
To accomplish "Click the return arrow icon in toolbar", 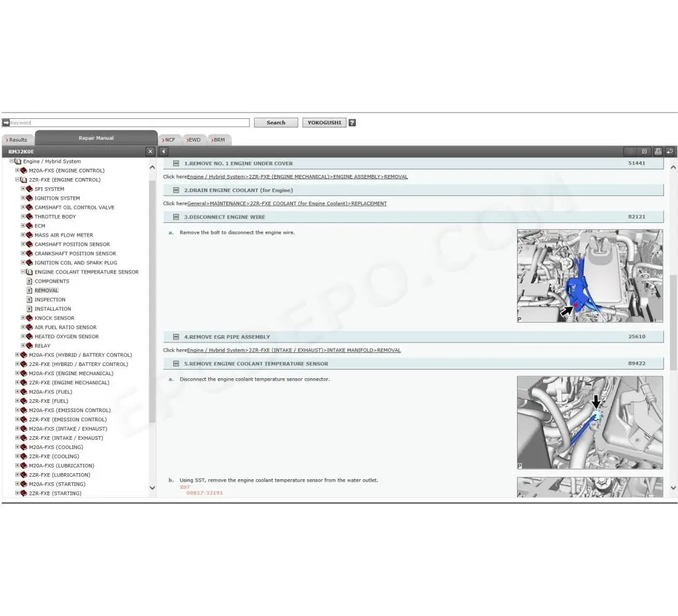I will click(x=669, y=152).
